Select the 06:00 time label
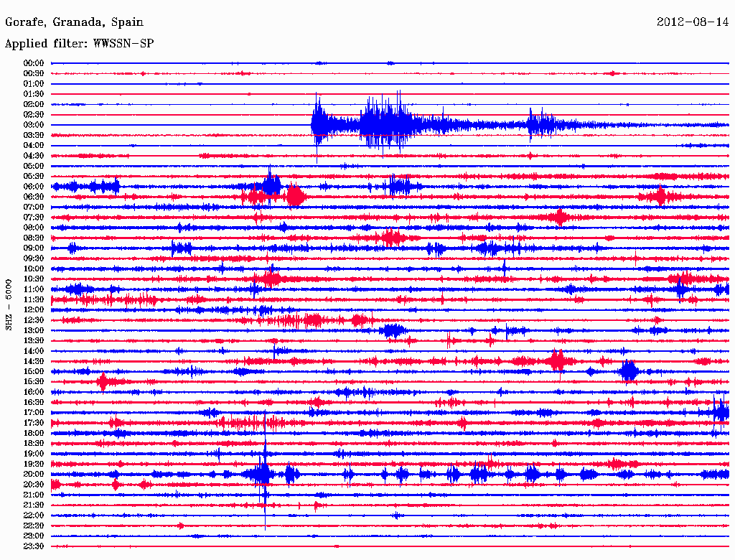This screenshot has height=560, width=735. click(33, 186)
